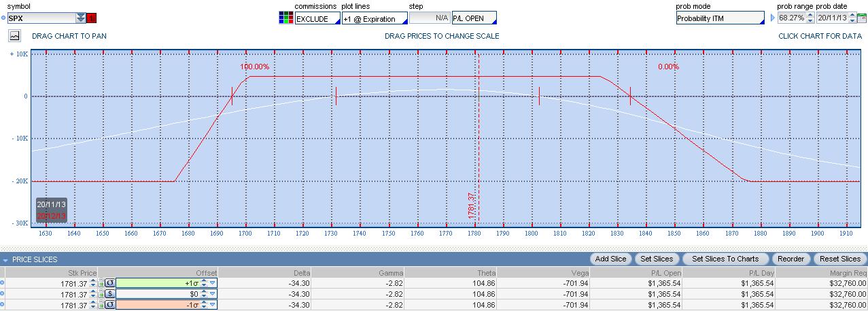Open the plot lines +1 @ Expiration dropdown

pos(375,18)
